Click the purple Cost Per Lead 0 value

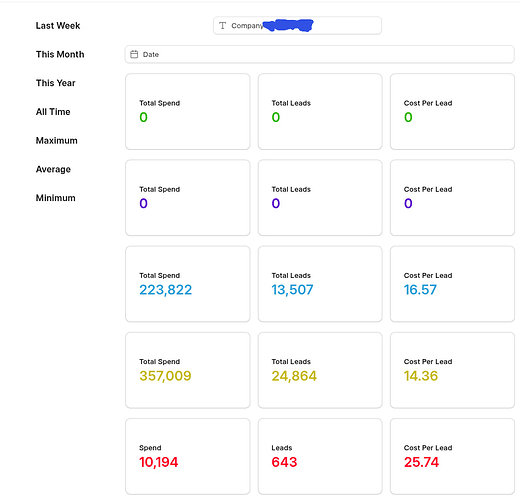click(408, 203)
